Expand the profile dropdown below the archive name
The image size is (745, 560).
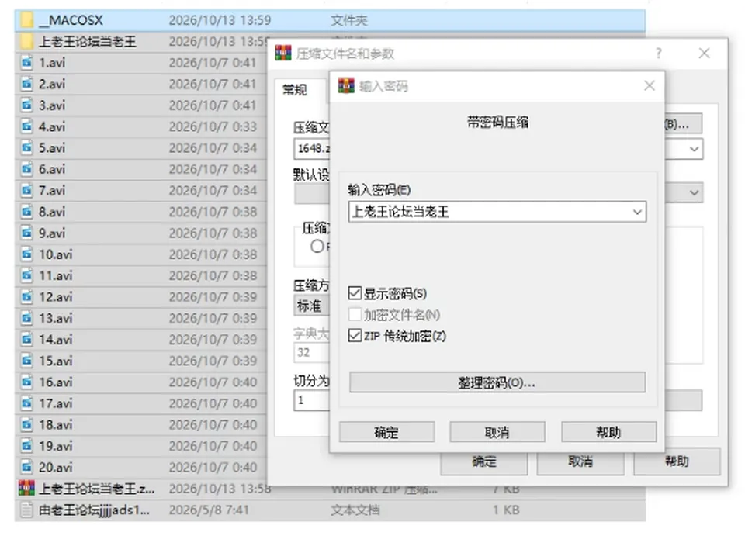click(694, 192)
